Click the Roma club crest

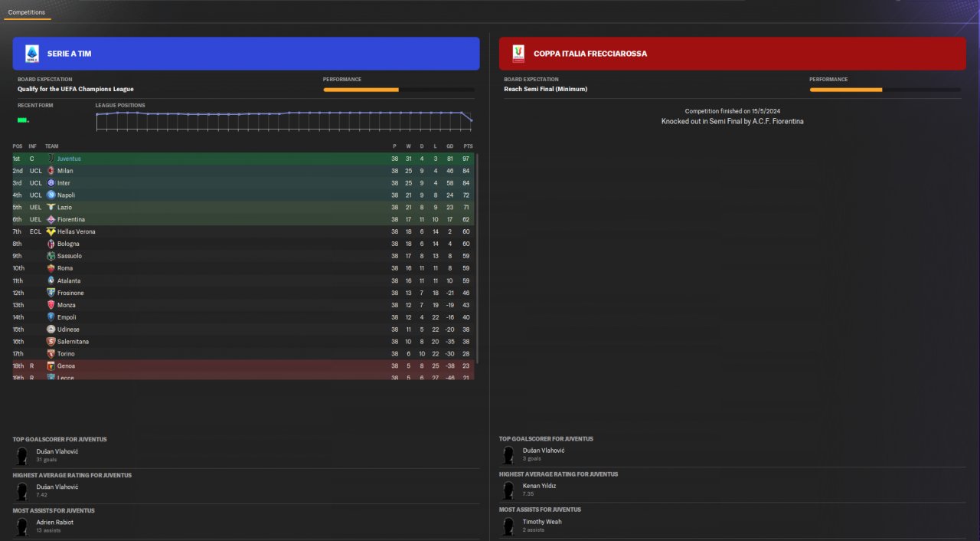tap(51, 268)
